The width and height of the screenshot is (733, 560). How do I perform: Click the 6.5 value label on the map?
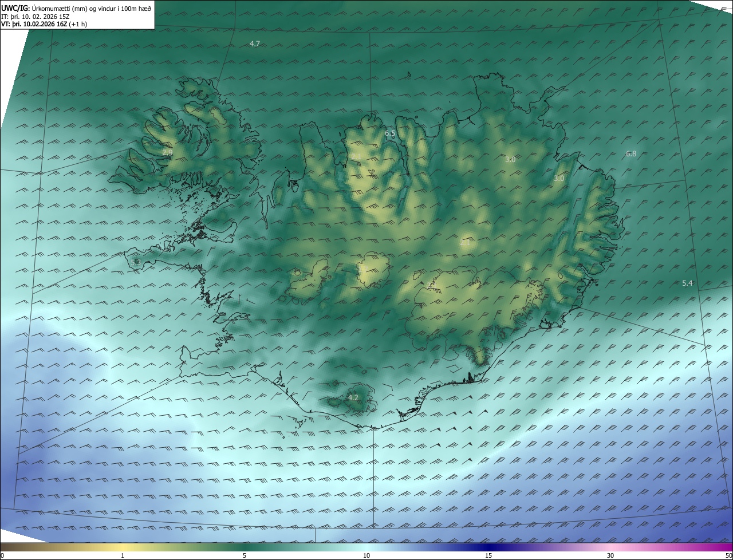point(390,133)
